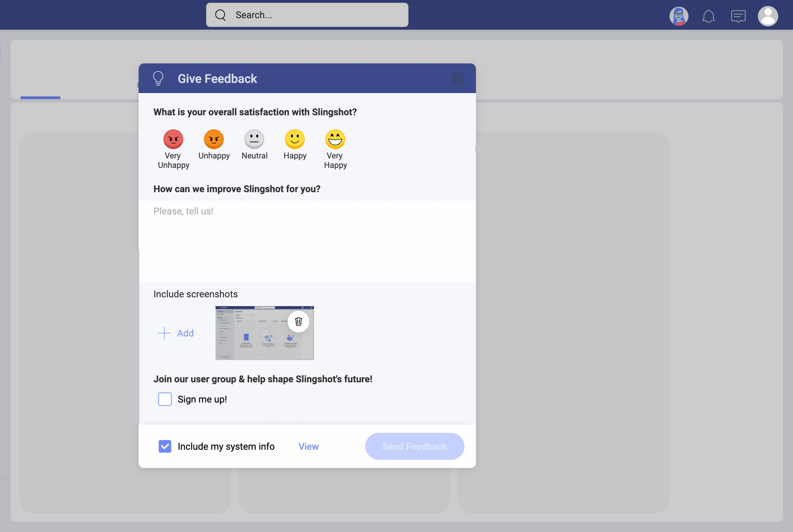This screenshot has width=793, height=532.
Task: Focus the Search... field
Action: pos(307,15)
